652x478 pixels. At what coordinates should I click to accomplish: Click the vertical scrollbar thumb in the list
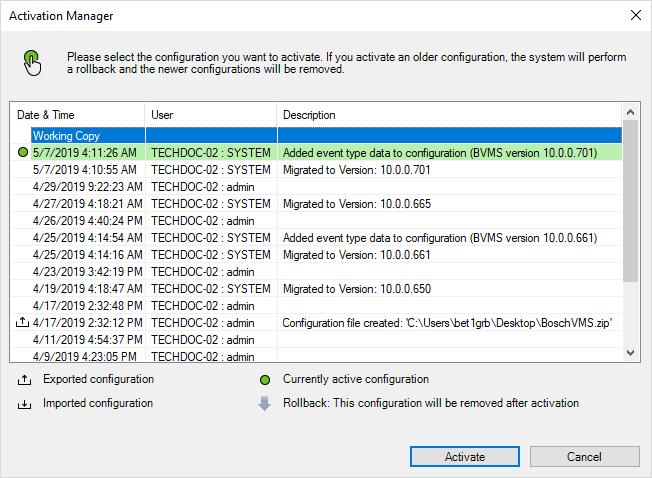coord(630,201)
